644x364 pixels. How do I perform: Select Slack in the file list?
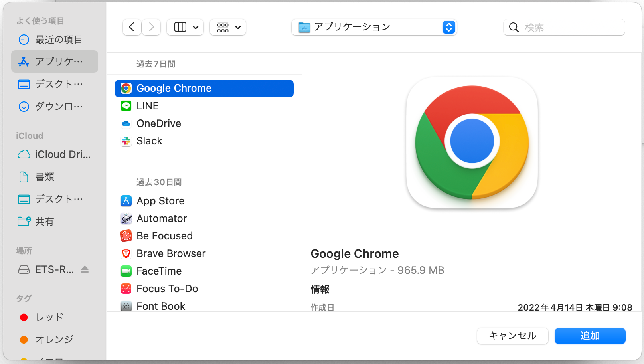pos(204,141)
